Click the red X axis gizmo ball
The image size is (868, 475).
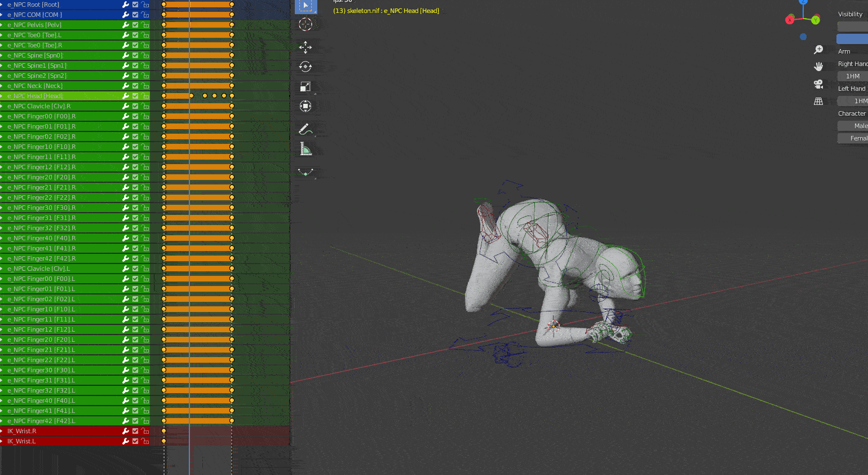point(790,20)
